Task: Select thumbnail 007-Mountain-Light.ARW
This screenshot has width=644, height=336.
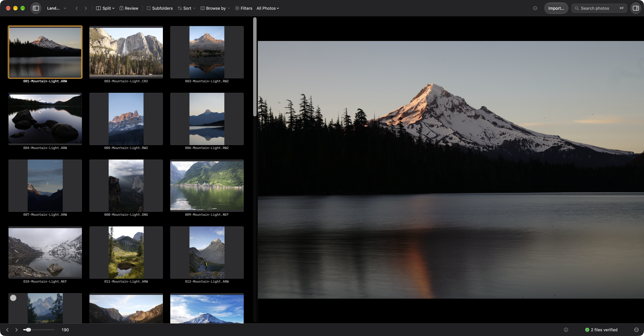Action: [x=45, y=185]
